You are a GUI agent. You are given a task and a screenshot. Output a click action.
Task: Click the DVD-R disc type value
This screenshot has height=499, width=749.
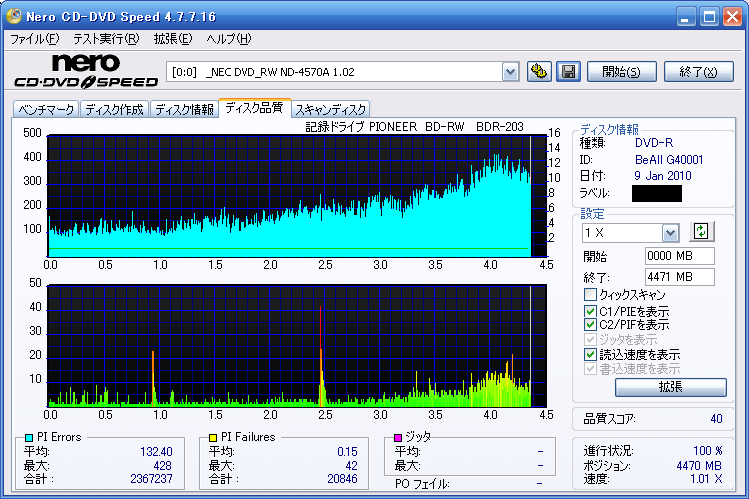(654, 143)
